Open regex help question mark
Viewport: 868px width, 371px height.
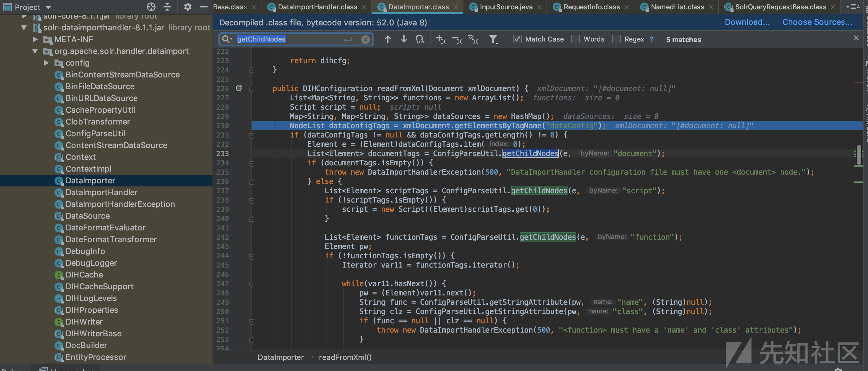coord(652,39)
